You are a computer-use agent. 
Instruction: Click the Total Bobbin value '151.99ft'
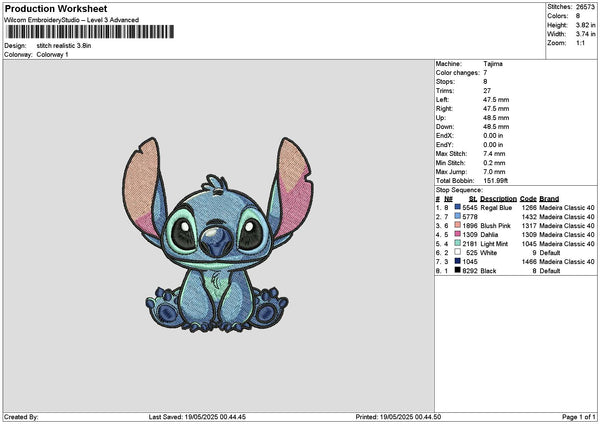click(496, 181)
